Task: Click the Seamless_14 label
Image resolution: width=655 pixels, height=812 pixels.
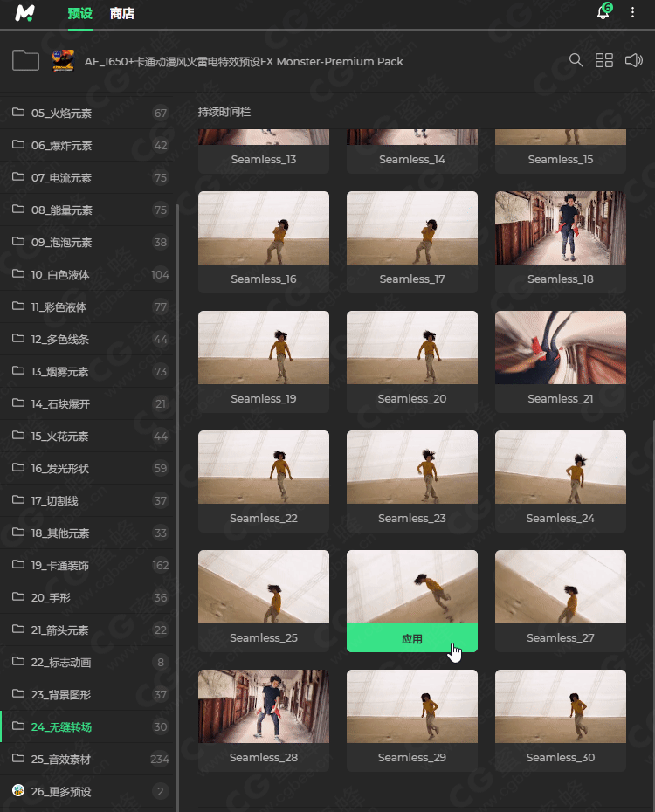Action: (x=412, y=160)
